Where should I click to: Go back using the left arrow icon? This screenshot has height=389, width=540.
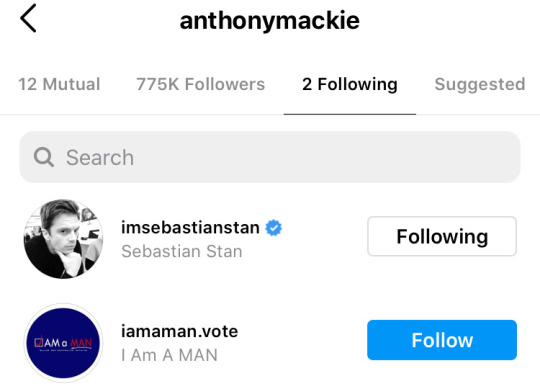tap(28, 18)
